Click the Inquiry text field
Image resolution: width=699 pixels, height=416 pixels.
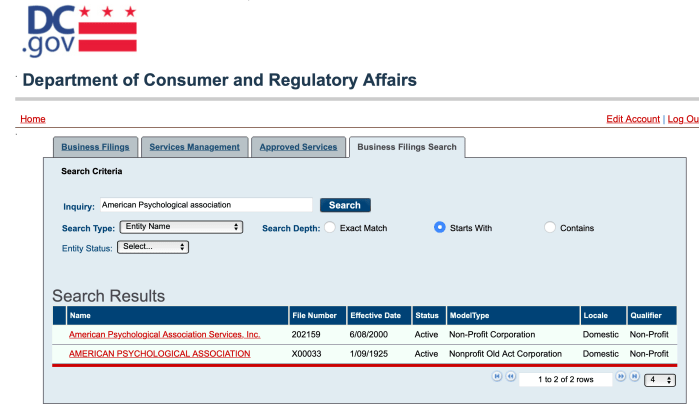coord(205,205)
